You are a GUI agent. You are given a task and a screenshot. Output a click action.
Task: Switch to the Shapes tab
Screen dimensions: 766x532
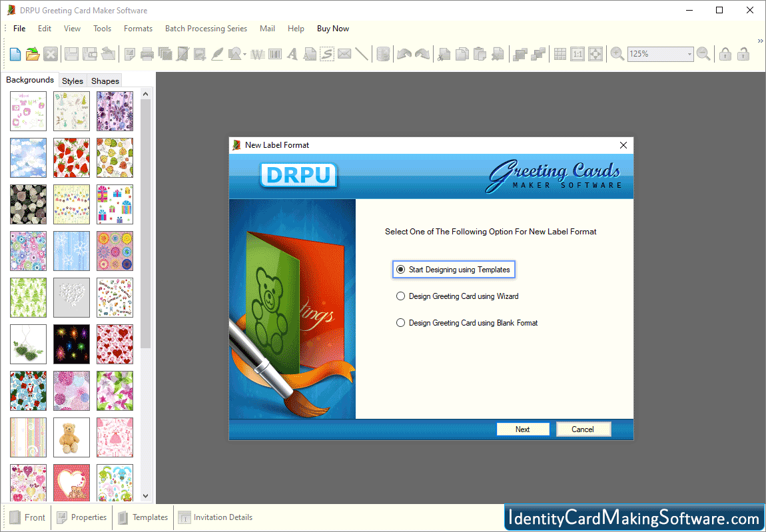(x=105, y=81)
